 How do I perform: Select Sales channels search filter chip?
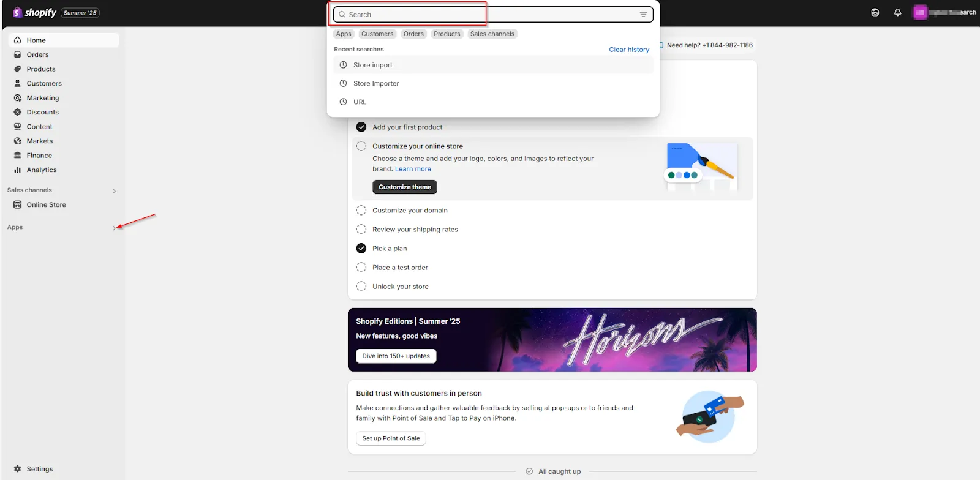(x=492, y=34)
